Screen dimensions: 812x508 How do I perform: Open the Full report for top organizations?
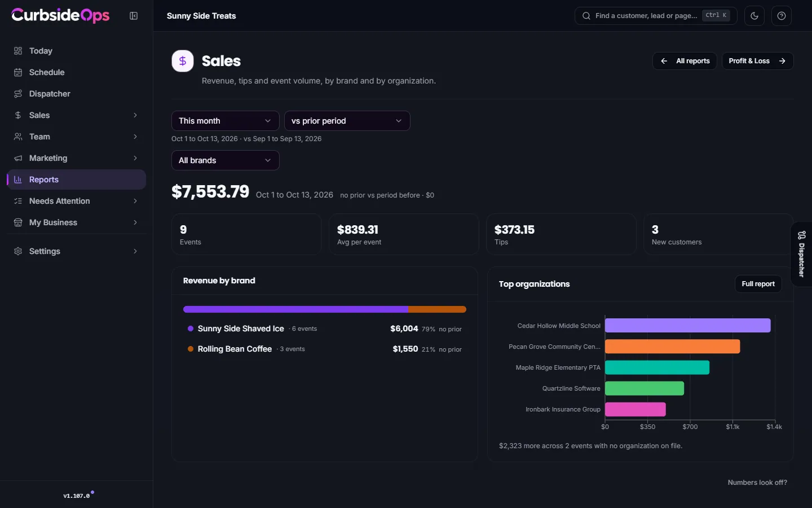(x=758, y=284)
